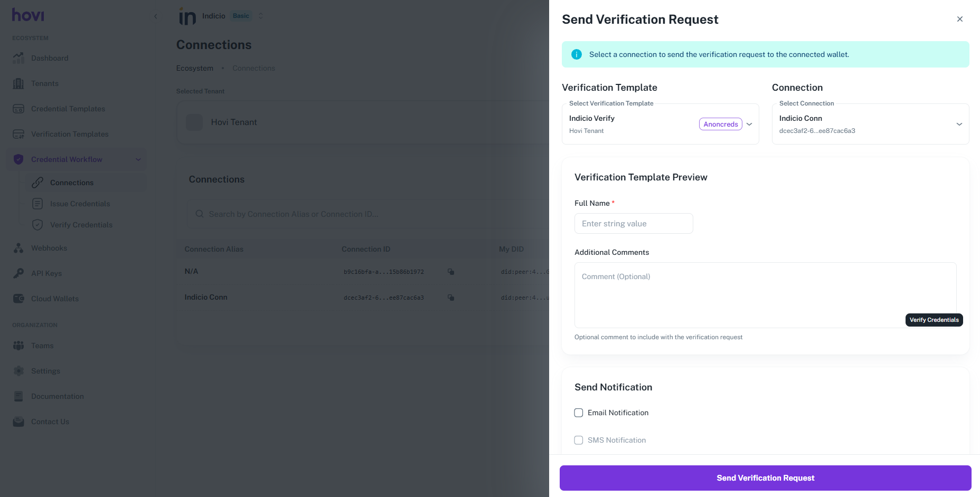Open Issue Credentials in sidebar
Screen dimensions: 980x497
tap(80, 204)
